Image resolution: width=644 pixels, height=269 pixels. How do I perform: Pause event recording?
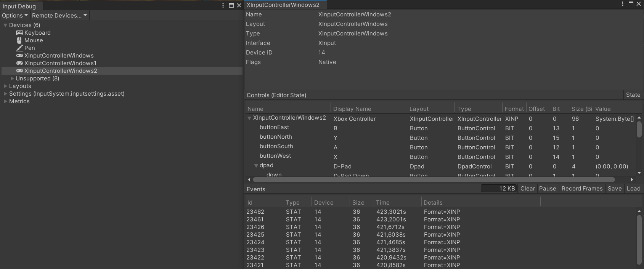pyautogui.click(x=547, y=189)
